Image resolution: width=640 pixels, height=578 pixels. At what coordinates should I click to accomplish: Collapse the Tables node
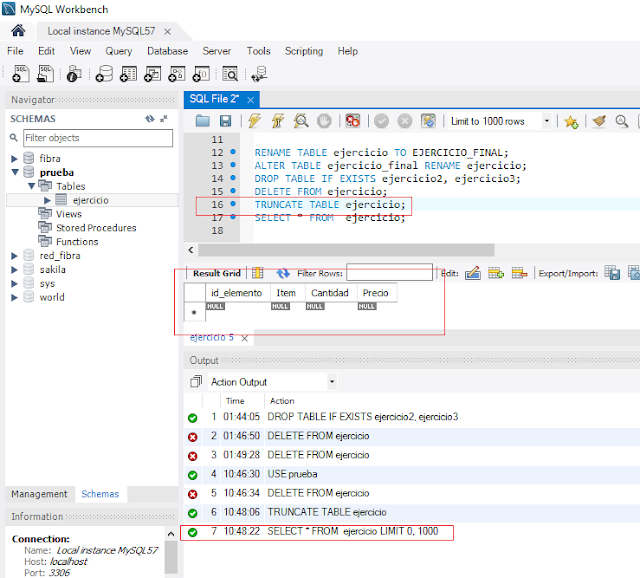click(31, 186)
